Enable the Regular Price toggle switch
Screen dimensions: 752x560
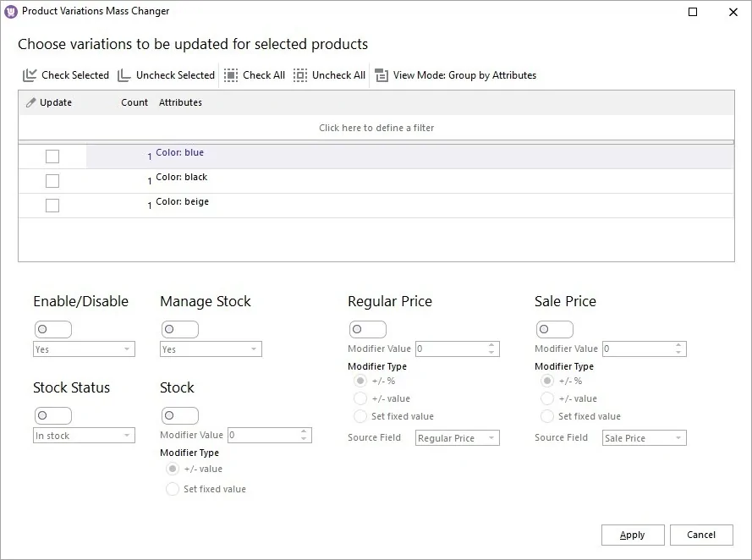click(368, 329)
